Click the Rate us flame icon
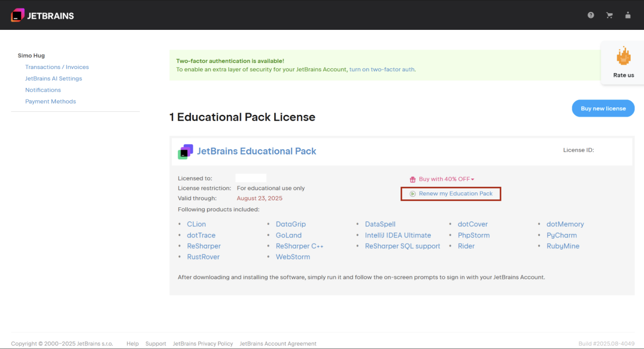 point(624,56)
